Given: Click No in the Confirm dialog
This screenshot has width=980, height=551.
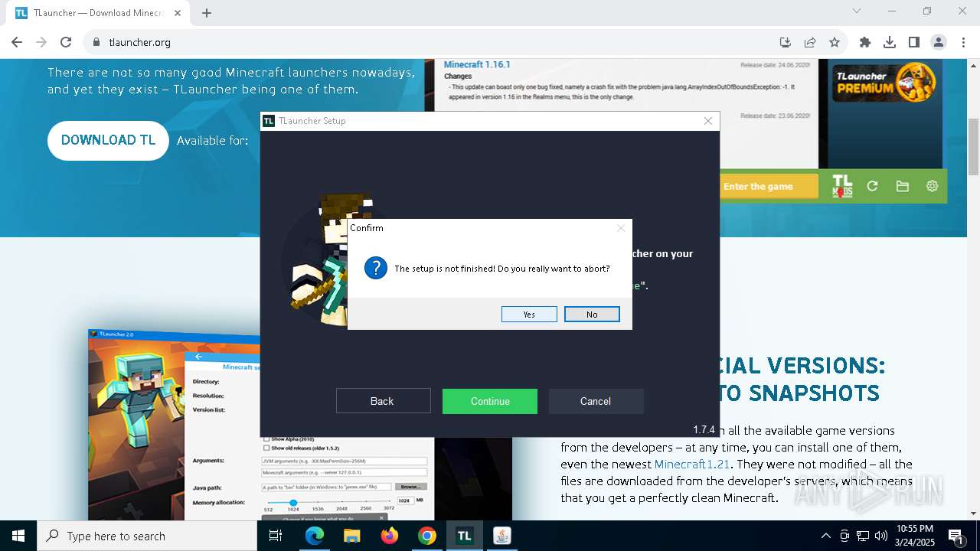Looking at the screenshot, I should click(x=592, y=315).
